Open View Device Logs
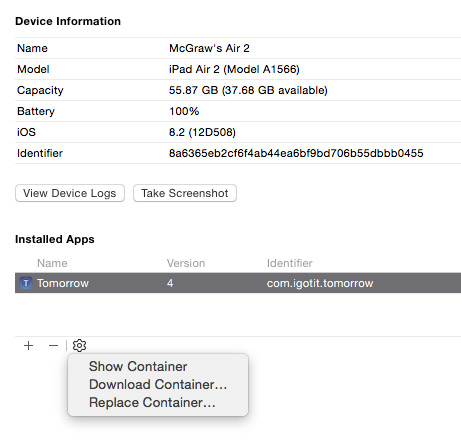This screenshot has height=442, width=461. point(70,193)
